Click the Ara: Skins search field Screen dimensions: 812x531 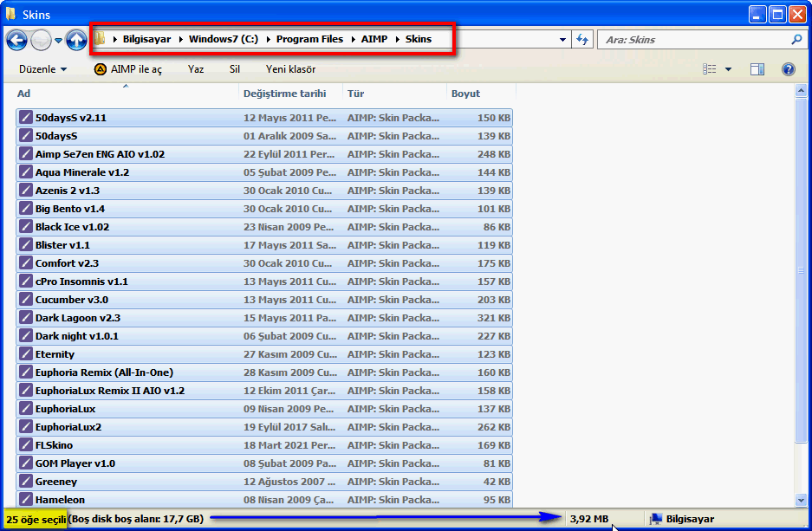coord(694,40)
